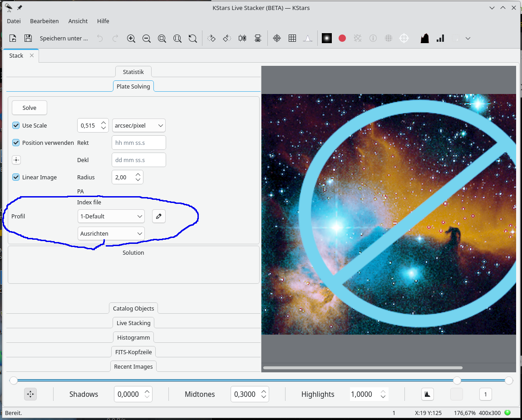This screenshot has width=522, height=420.
Task: Open file via toolbar document icon
Action: (x=13, y=38)
